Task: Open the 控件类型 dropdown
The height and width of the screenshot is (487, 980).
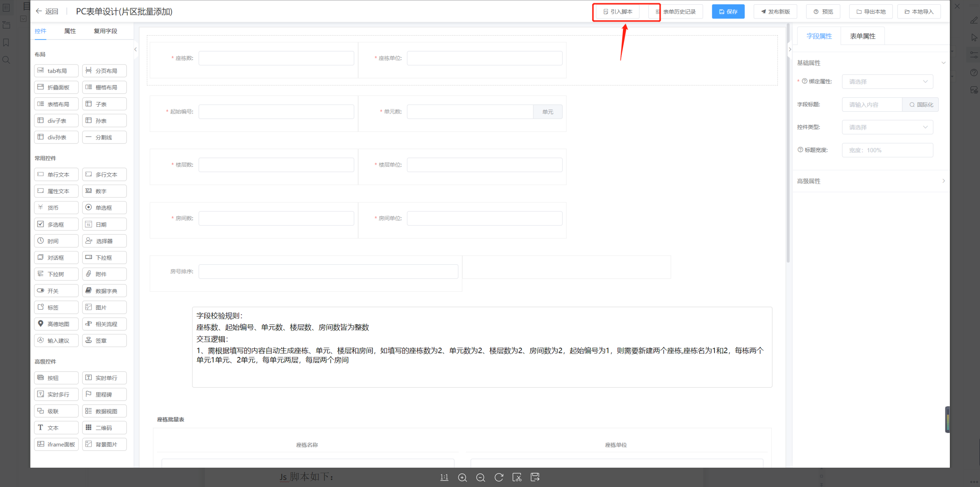Action: 887,127
